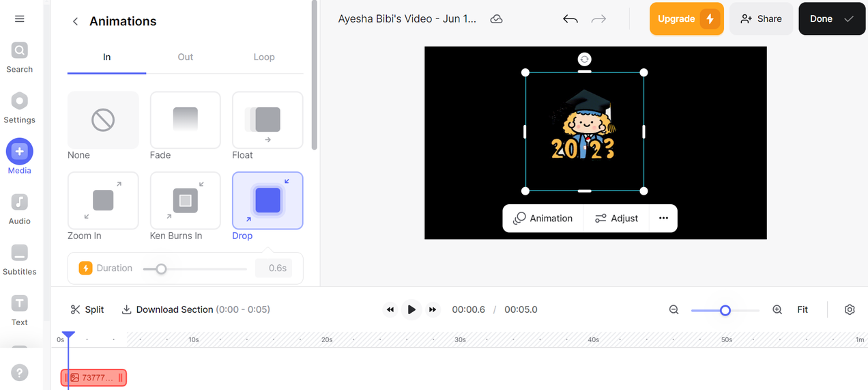Viewport: 868px width, 390px height.
Task: Select the Fade animation
Action: tap(186, 120)
